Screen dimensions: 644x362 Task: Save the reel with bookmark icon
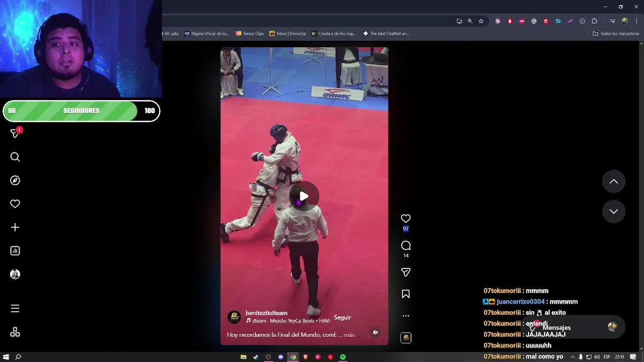(406, 294)
